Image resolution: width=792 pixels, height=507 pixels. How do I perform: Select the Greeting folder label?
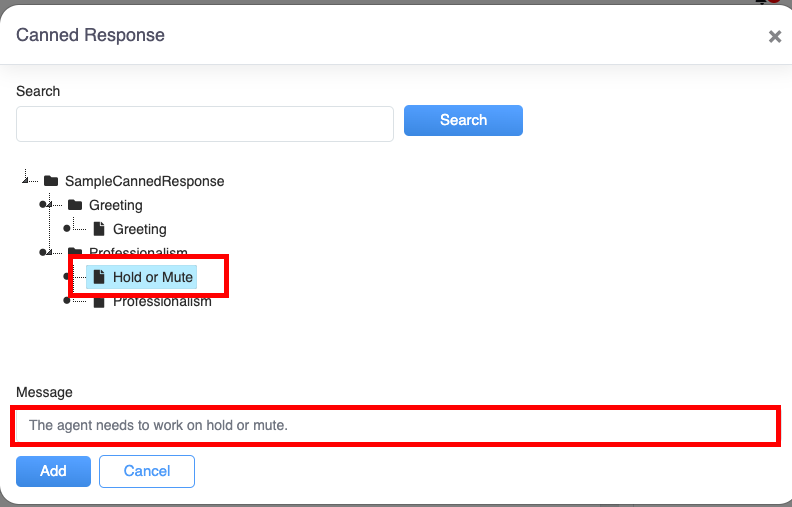coord(116,205)
